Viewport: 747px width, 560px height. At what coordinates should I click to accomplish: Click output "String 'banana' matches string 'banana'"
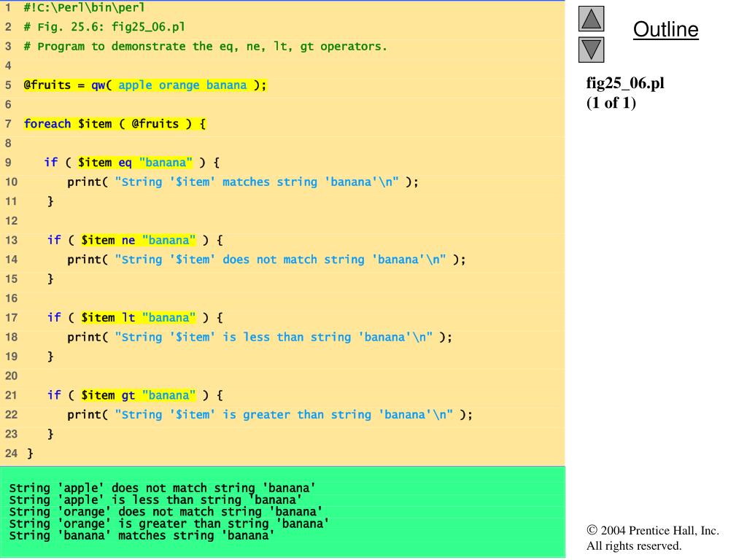(142, 536)
